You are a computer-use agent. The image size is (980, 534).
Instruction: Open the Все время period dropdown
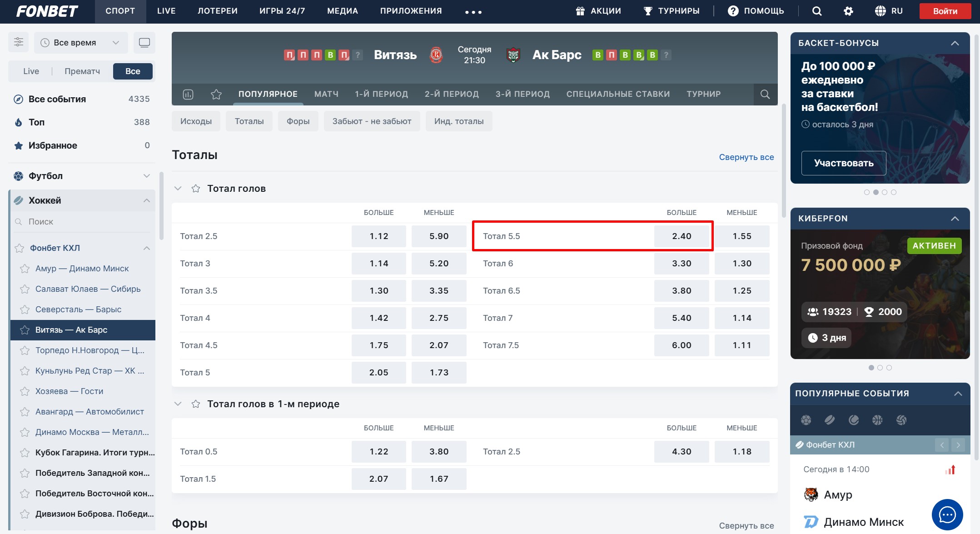click(81, 43)
